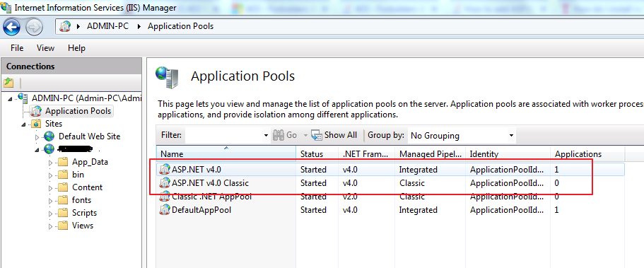Click the Connections panel header
Image resolution: width=644 pixels, height=268 pixels.
(x=71, y=66)
